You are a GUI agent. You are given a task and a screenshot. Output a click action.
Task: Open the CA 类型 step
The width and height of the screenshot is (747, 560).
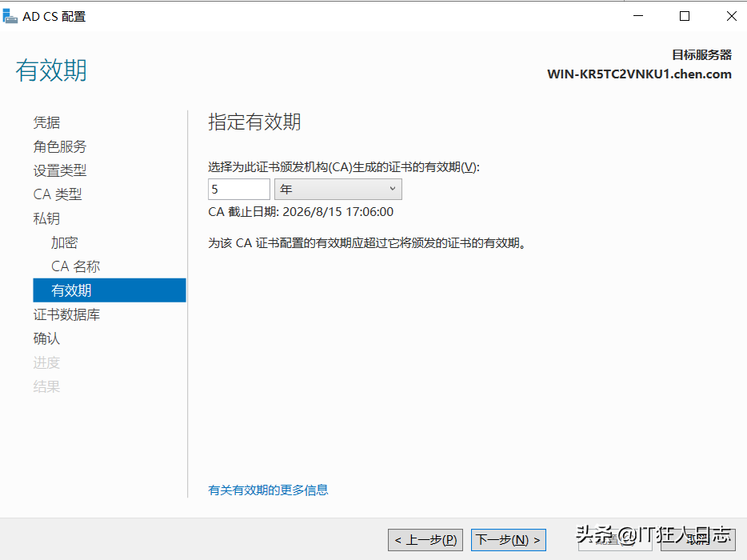pos(58,194)
